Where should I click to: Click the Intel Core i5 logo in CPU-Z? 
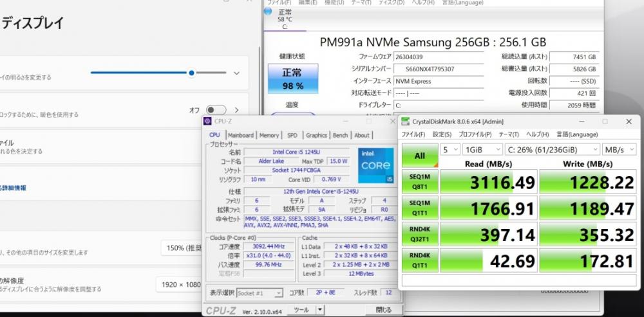(x=376, y=165)
